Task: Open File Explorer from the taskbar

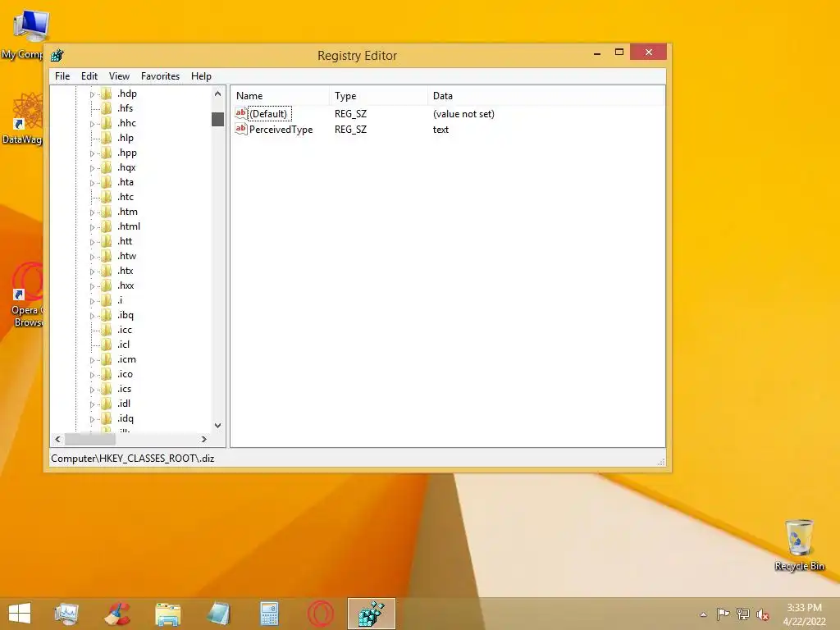Action: coord(167,614)
